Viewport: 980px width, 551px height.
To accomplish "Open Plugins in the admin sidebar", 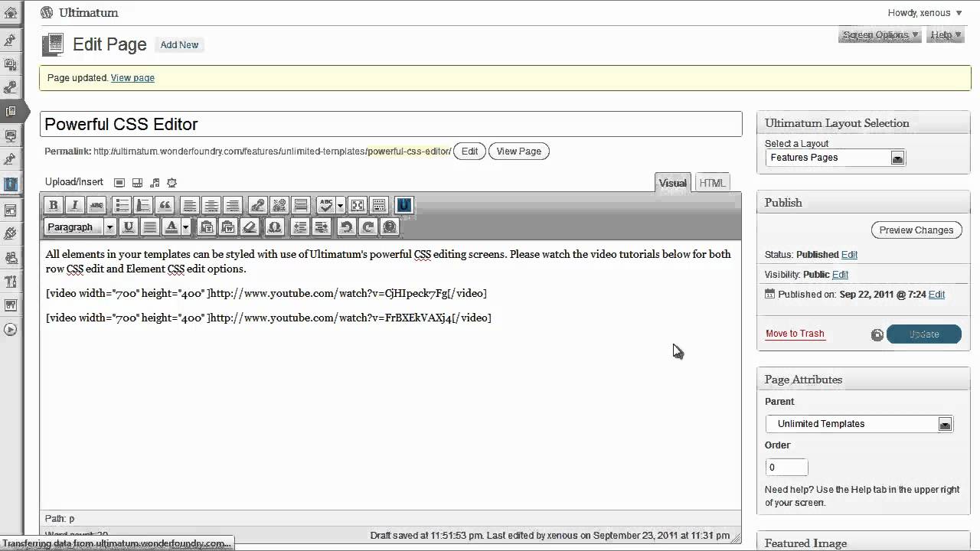I will (11, 233).
